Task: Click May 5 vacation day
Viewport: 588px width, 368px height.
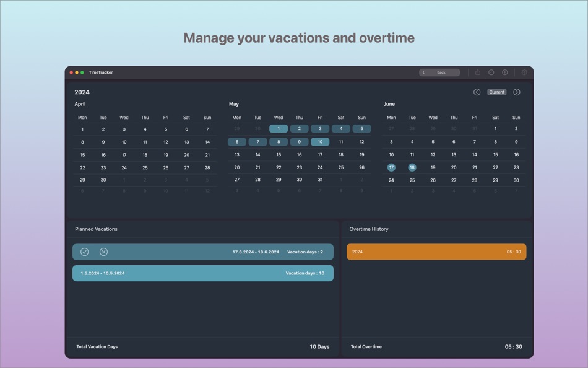Action: tap(361, 129)
